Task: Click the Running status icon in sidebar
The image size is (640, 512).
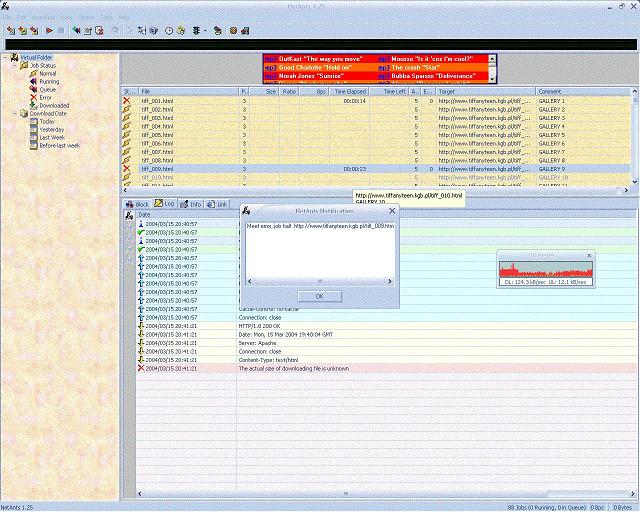Action: 33,81
